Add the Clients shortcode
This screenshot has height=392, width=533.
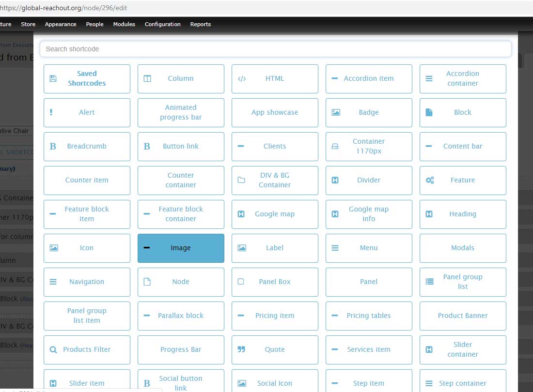pyautogui.click(x=275, y=147)
